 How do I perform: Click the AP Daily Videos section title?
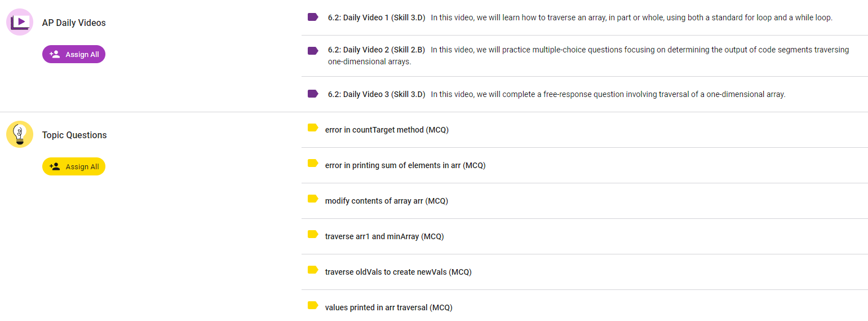point(74,23)
